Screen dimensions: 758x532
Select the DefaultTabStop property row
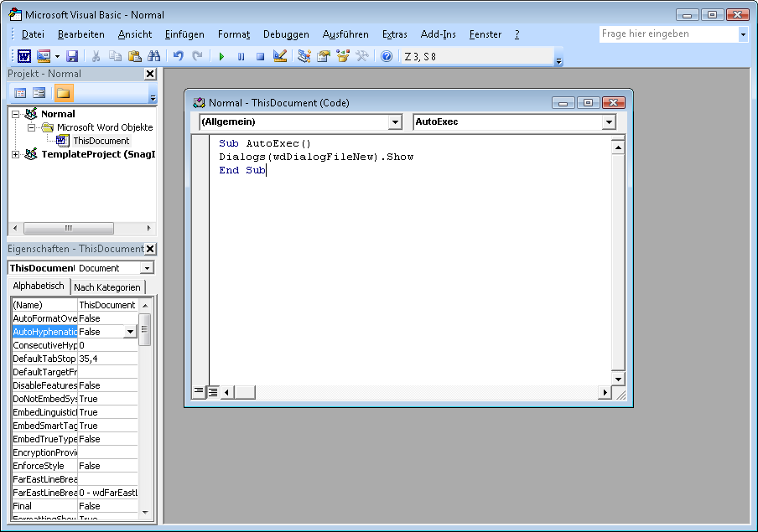75,359
